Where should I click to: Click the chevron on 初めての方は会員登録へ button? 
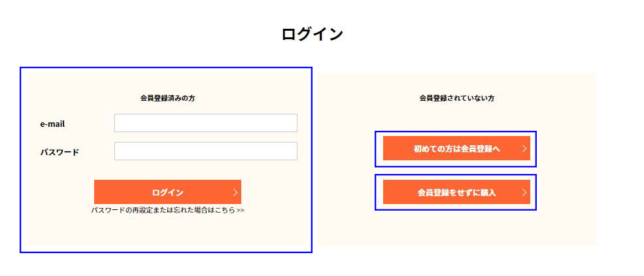click(524, 148)
